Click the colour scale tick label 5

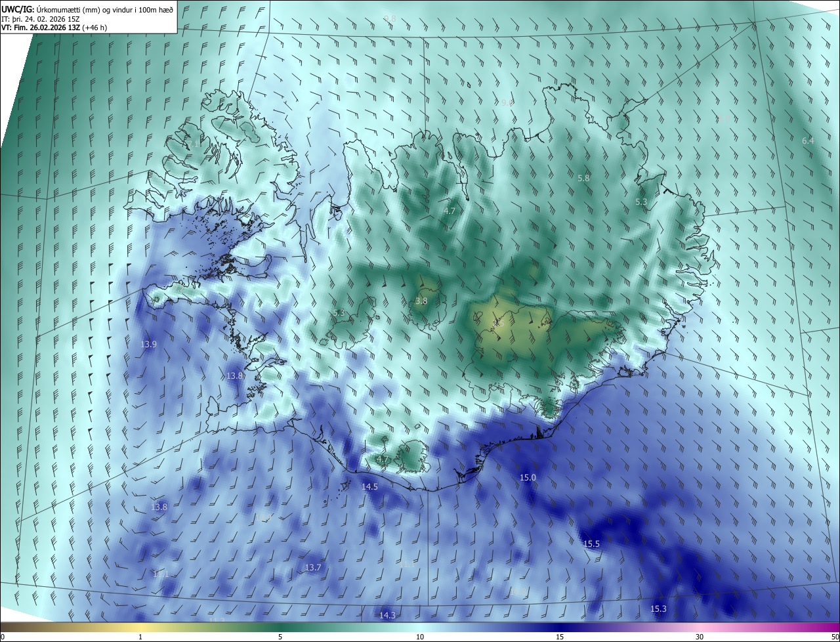click(x=280, y=637)
